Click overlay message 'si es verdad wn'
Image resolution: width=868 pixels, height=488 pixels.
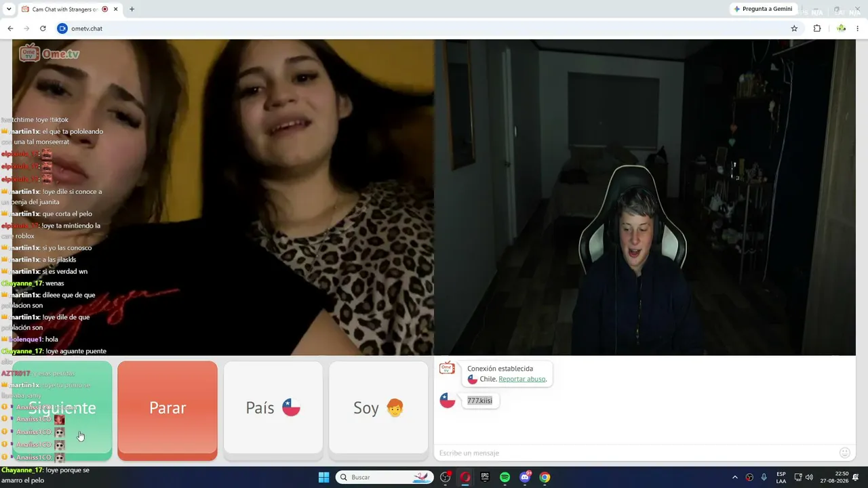click(64, 272)
